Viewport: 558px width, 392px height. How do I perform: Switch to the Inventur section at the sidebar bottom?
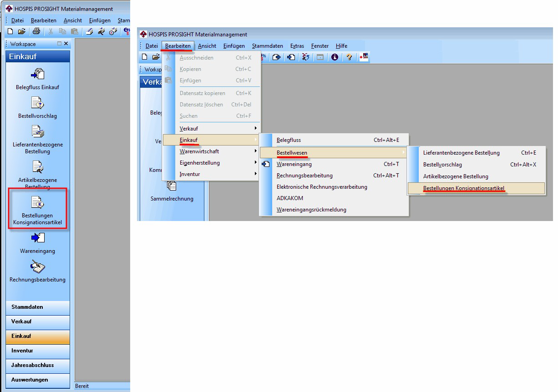point(38,351)
